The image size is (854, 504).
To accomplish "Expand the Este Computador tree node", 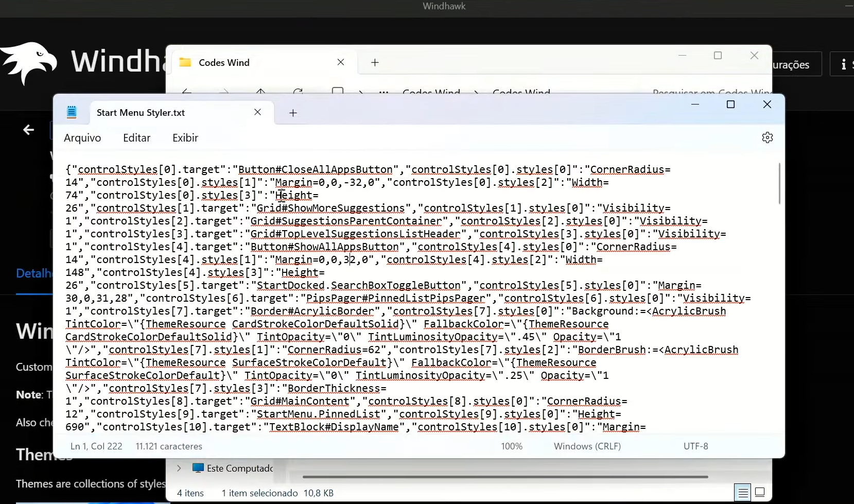I will tap(179, 468).
